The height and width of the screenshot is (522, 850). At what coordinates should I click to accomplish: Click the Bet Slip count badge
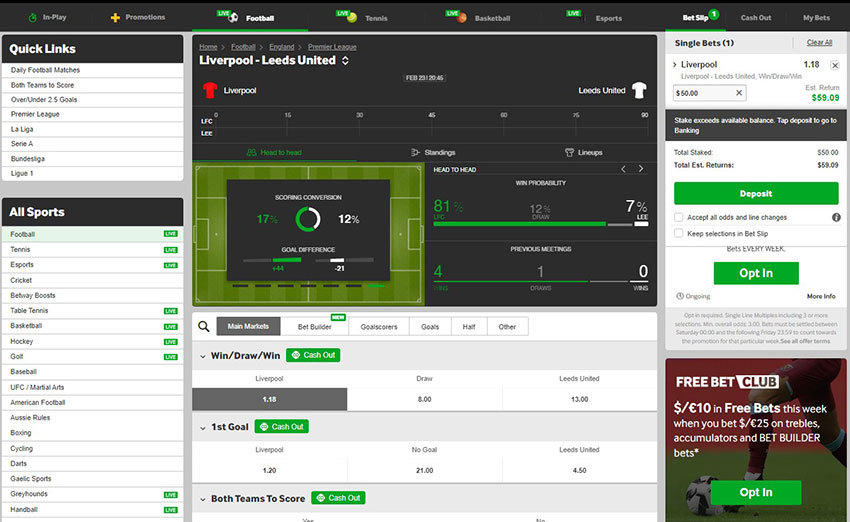(x=714, y=14)
